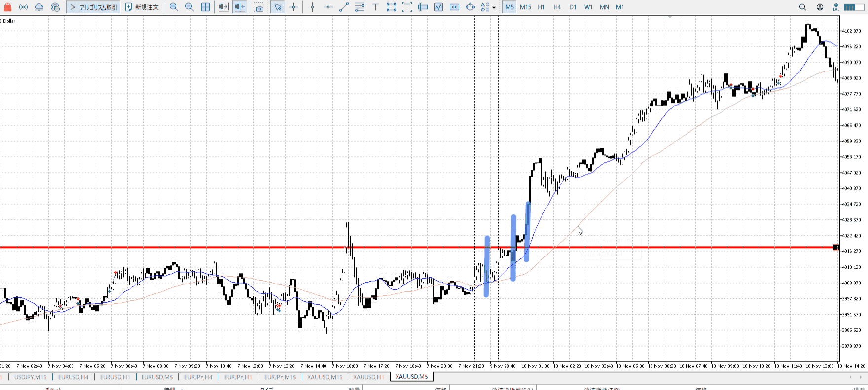Viewport: 868px width, 390px height.
Task: Open the search magnifier icon
Action: point(802,7)
